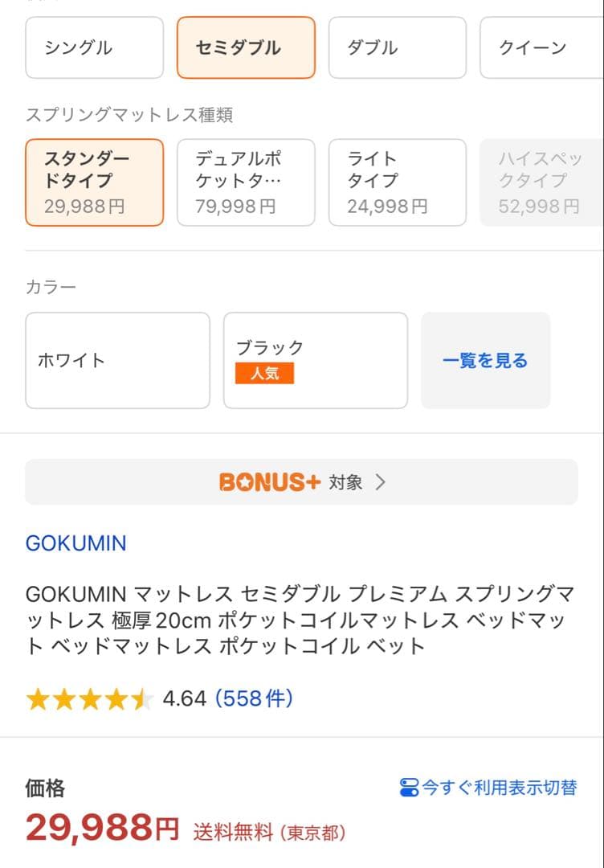604x868 pixels.
Task: Select the ブラック color marked 人気
Action: pyautogui.click(x=315, y=359)
